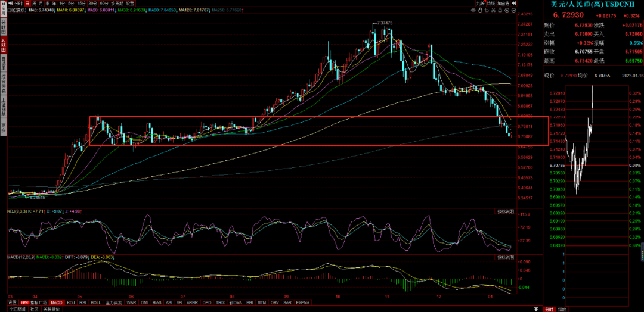644x312 pixels.
Task: Select the RSI indicator tab
Action: (83, 302)
